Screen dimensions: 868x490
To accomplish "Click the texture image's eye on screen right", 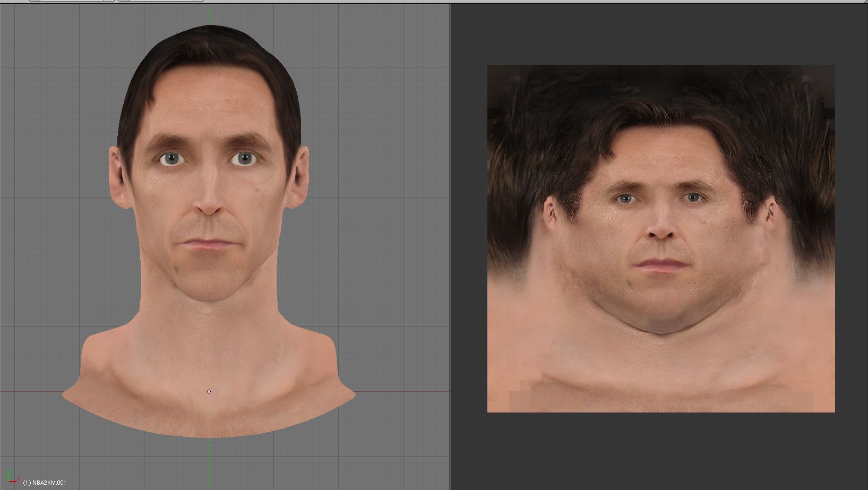I will 693,198.
